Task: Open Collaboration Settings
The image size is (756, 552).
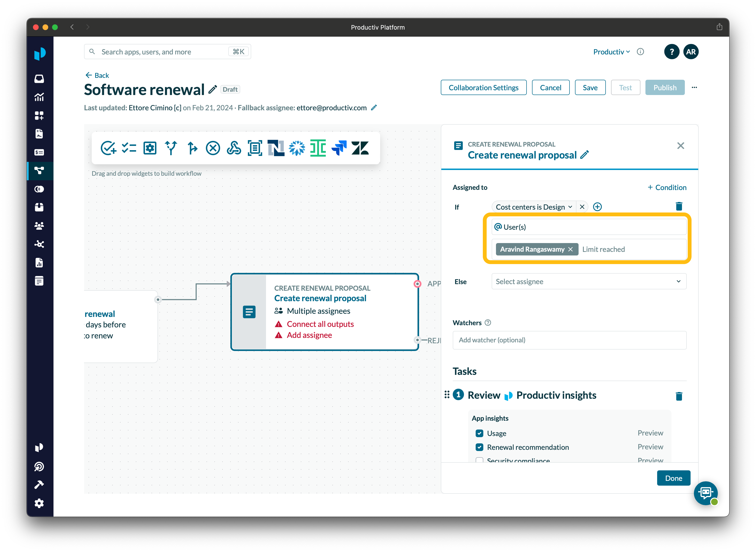Action: (x=483, y=88)
